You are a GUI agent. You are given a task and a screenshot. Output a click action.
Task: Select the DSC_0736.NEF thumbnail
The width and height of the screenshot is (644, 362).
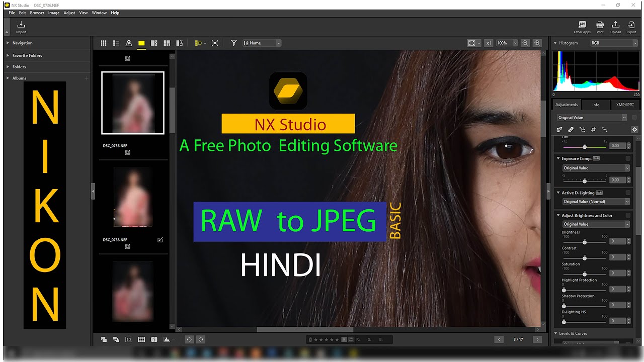point(133,103)
